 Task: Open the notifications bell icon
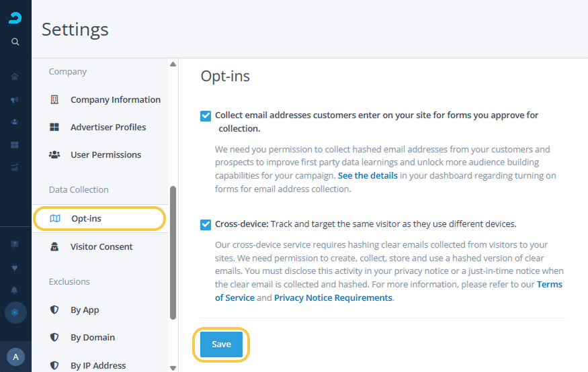click(15, 290)
